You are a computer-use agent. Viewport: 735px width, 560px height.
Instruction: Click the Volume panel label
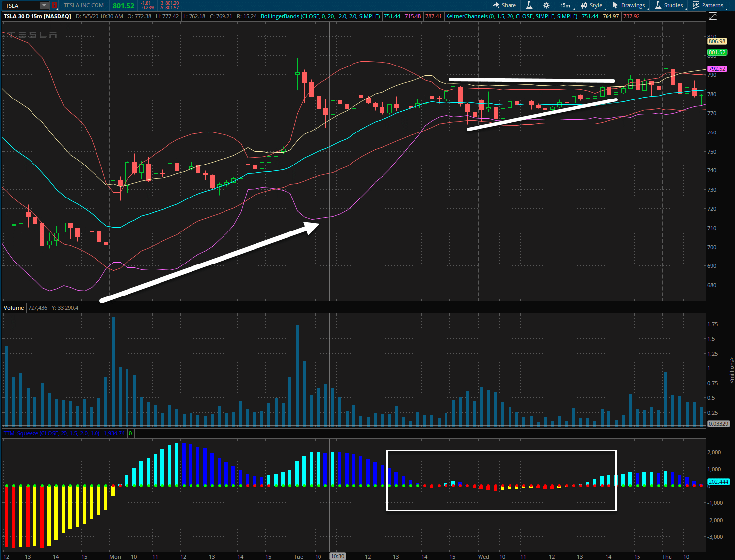click(x=14, y=308)
